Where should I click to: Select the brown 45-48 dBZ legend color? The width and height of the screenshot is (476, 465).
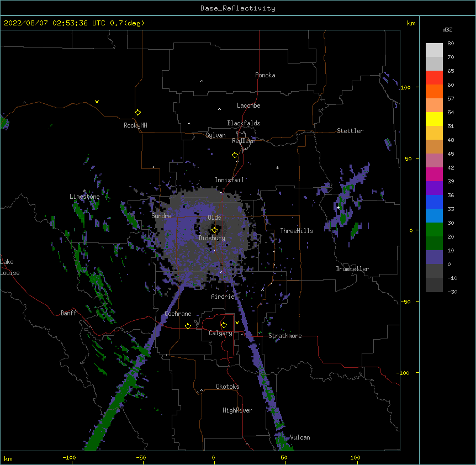click(434, 146)
